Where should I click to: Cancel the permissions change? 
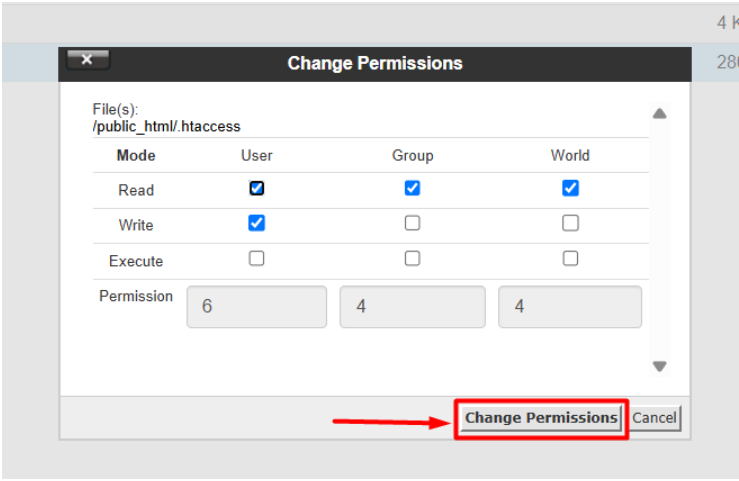coord(654,418)
